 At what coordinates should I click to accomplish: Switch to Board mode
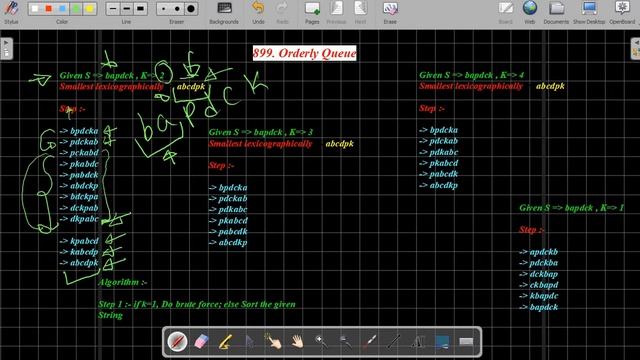[x=505, y=12]
